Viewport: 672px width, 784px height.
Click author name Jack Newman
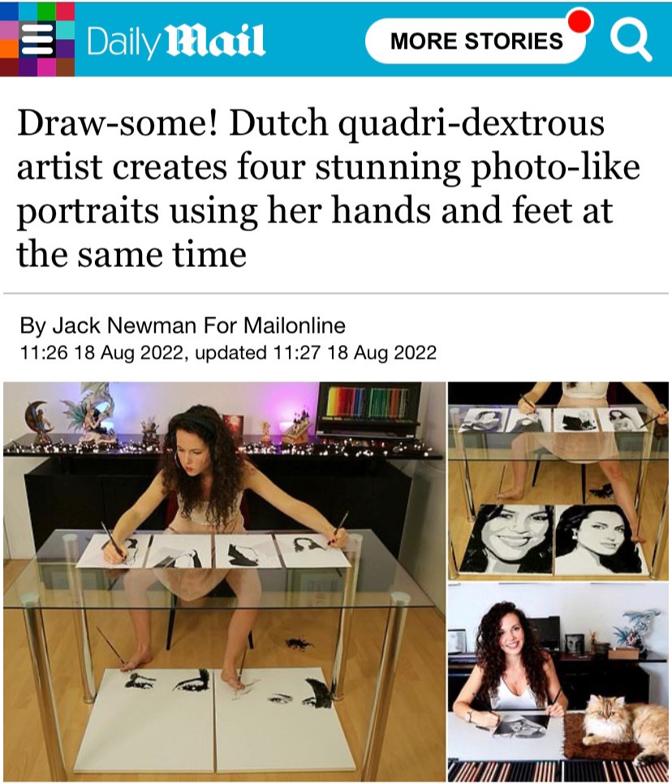pos(124,325)
